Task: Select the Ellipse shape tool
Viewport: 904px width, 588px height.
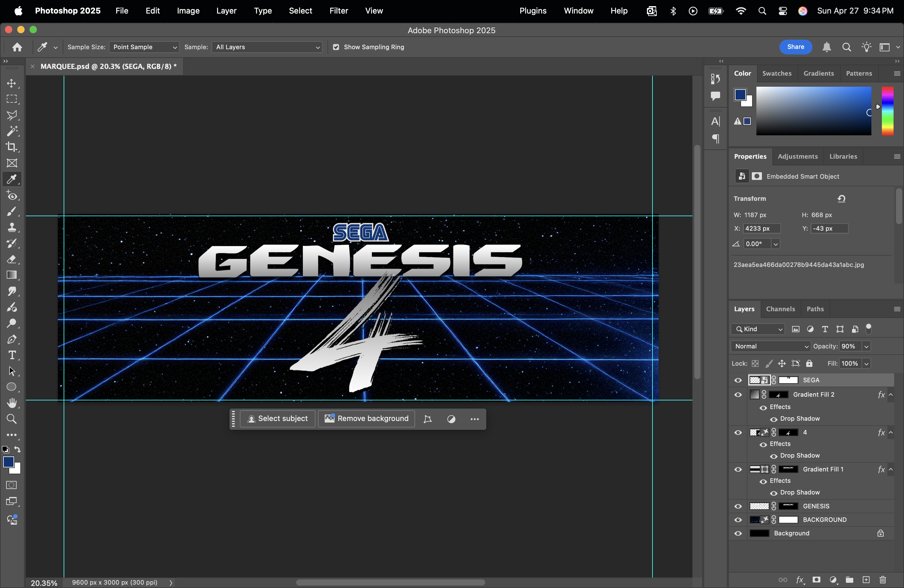Action: tap(12, 387)
